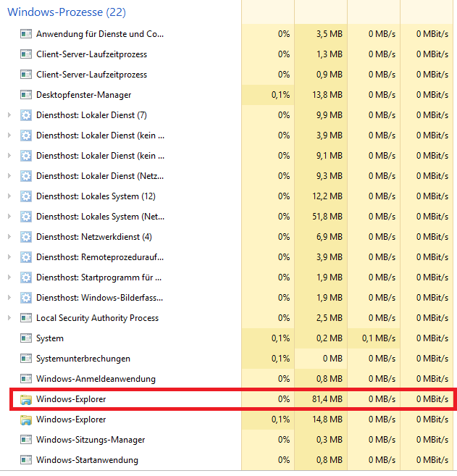Click the 6,9 MB memory value

[x=330, y=237]
